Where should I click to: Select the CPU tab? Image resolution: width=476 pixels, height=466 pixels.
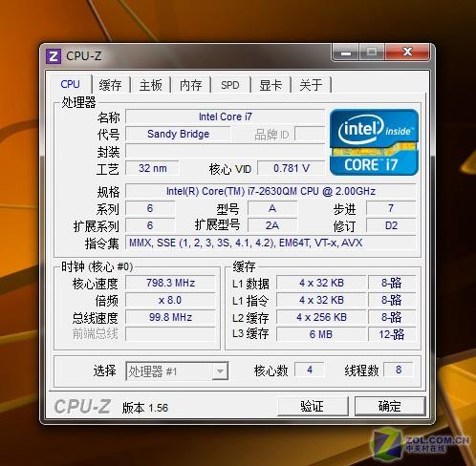70,84
